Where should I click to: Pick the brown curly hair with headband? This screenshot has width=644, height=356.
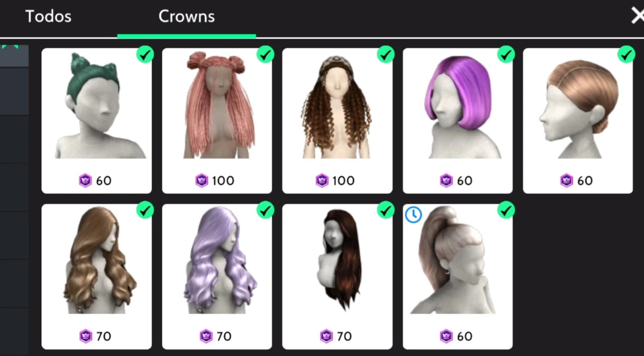coord(337,121)
